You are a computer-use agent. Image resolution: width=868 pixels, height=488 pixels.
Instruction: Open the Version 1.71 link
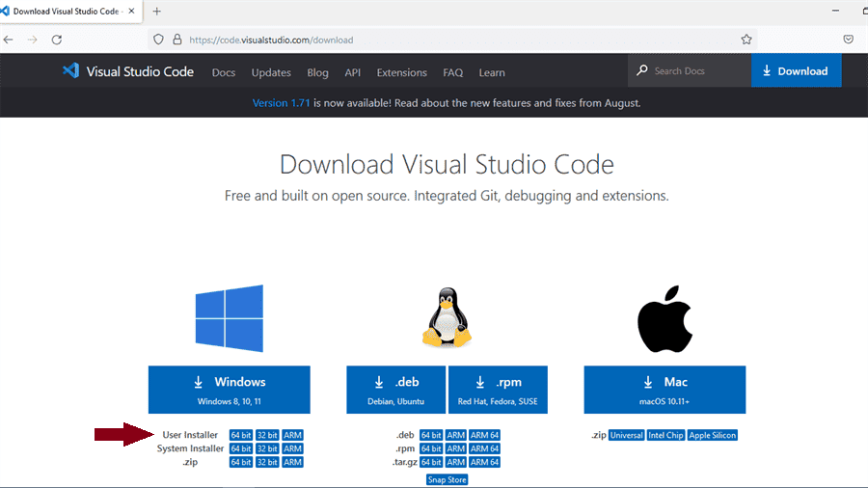pyautogui.click(x=282, y=103)
